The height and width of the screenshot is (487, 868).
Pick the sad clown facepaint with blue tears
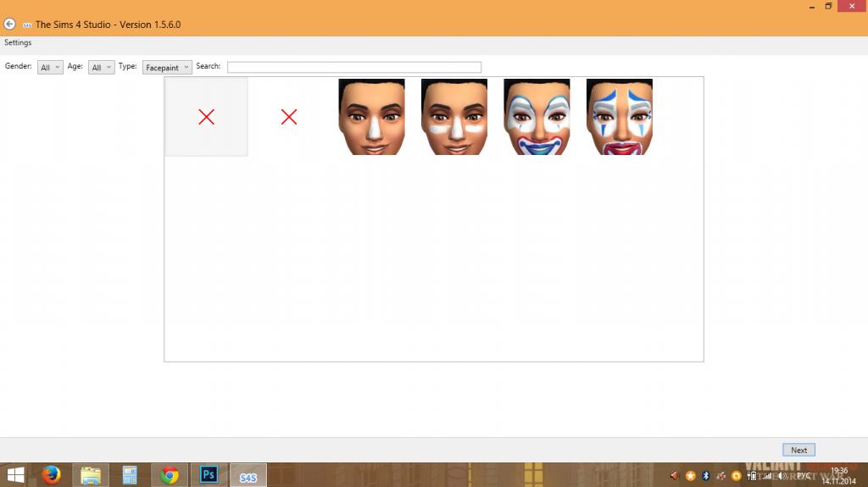click(x=620, y=117)
